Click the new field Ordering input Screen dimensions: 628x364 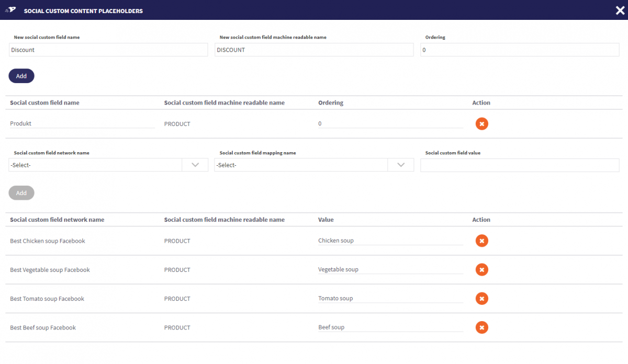[520, 50]
